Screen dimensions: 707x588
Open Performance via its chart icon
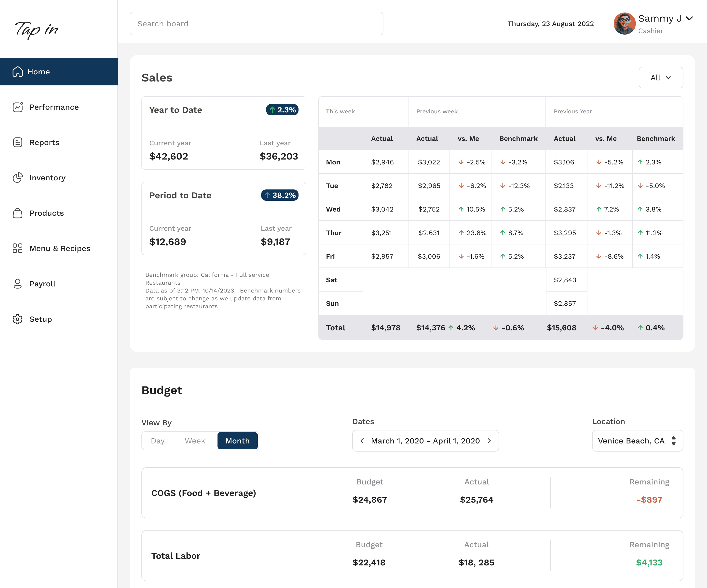pyautogui.click(x=17, y=107)
